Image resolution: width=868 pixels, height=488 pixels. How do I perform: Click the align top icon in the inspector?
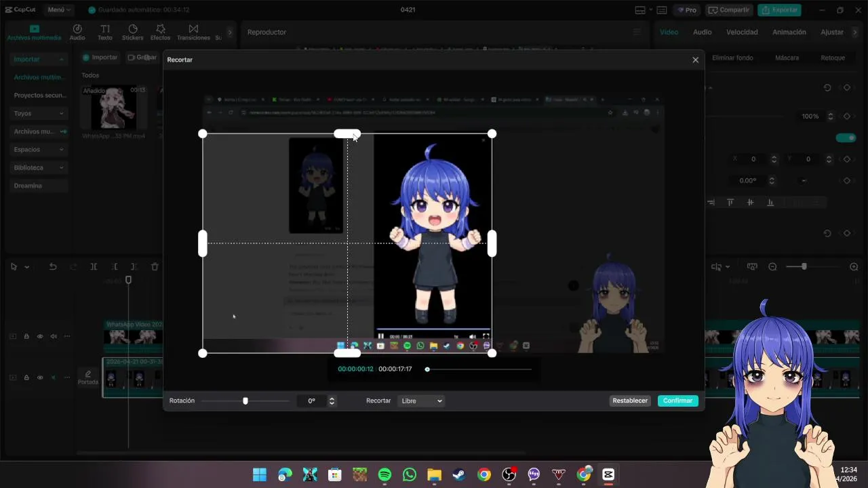tap(730, 202)
